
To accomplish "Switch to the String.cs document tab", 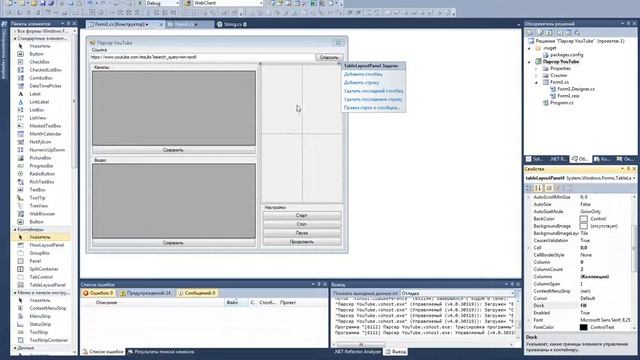I will coord(232,24).
